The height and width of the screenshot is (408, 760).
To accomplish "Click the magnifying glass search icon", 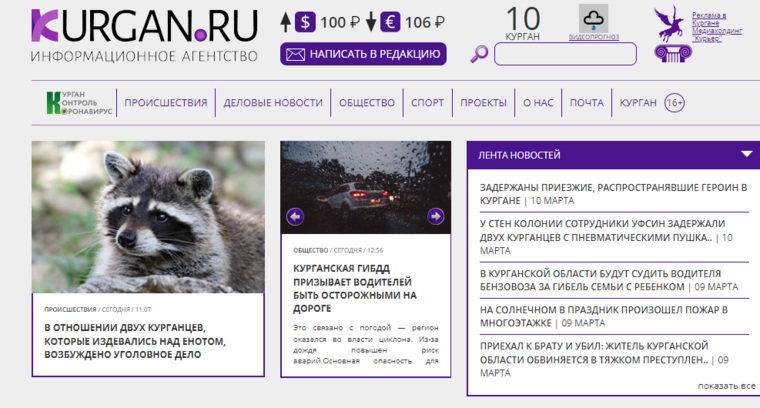I will coord(479,53).
